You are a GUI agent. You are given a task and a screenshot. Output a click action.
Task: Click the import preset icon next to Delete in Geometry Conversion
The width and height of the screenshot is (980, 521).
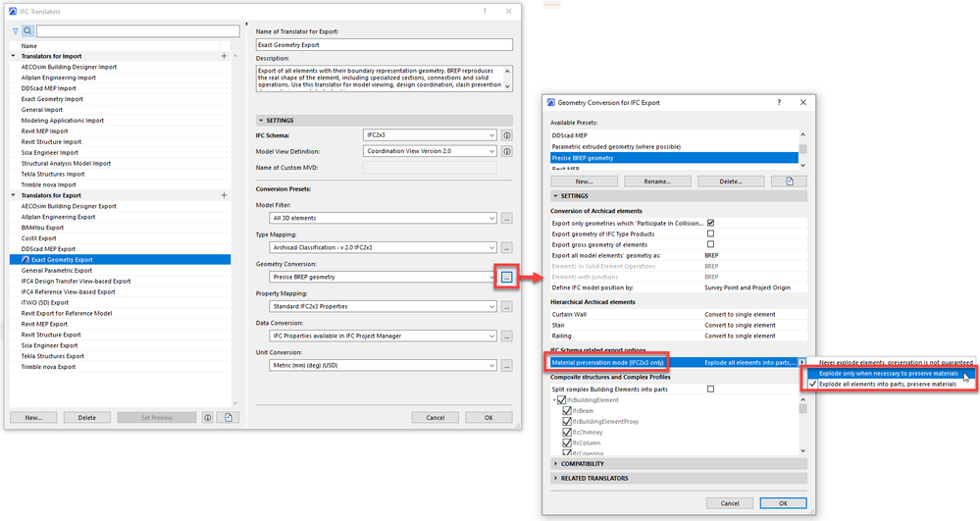pos(790,182)
